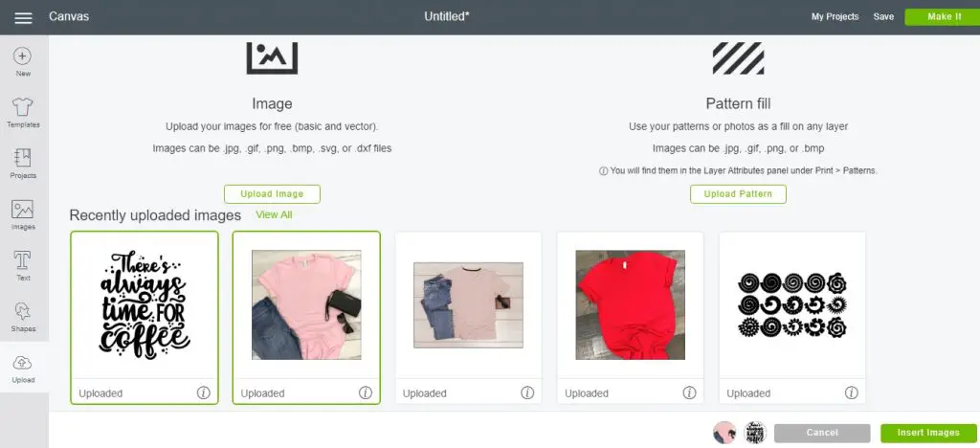This screenshot has width=980, height=448.
Task: Click Save in the top bar
Action: tap(883, 17)
